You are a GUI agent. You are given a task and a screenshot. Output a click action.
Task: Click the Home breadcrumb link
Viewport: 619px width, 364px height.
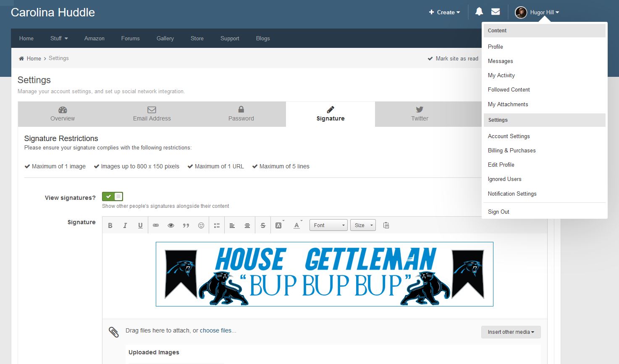34,58
